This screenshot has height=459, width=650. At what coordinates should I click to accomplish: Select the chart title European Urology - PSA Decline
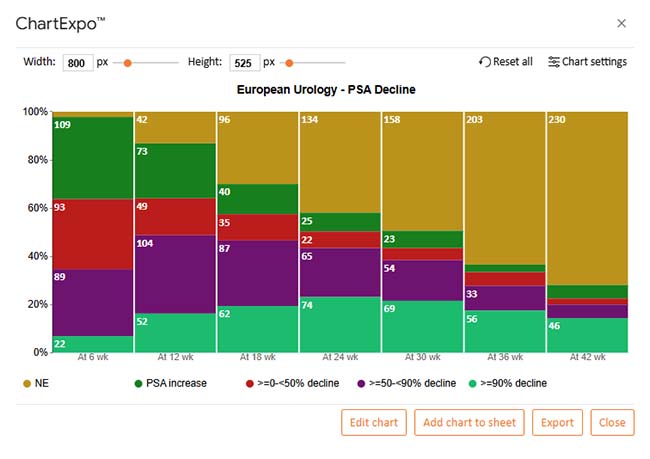pyautogui.click(x=326, y=90)
